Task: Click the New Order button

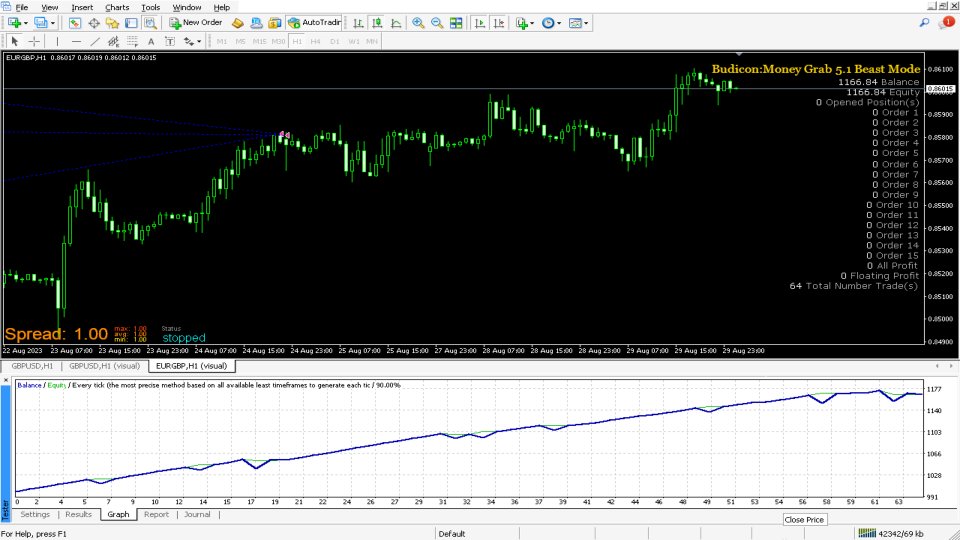Action: 196,23
